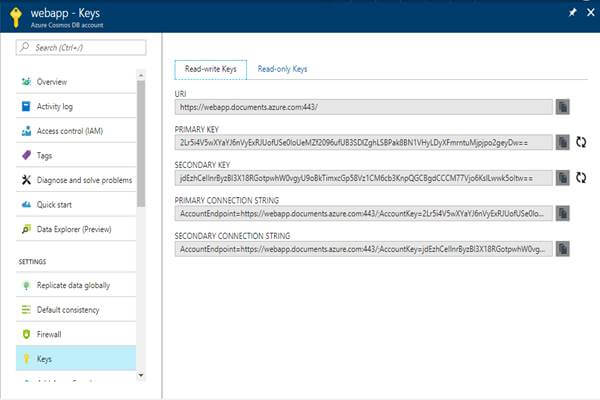The width and height of the screenshot is (600, 400).
Task: Close the webapp Keys blade
Action: coord(591,13)
